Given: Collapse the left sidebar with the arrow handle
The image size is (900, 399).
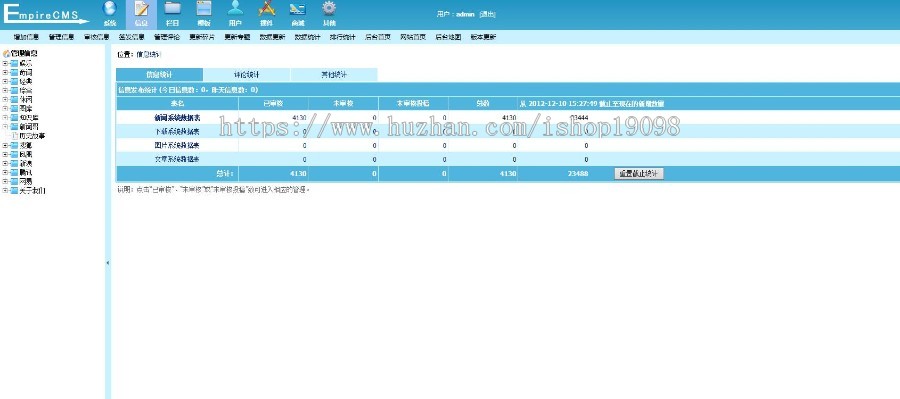Looking at the screenshot, I should pos(108,262).
